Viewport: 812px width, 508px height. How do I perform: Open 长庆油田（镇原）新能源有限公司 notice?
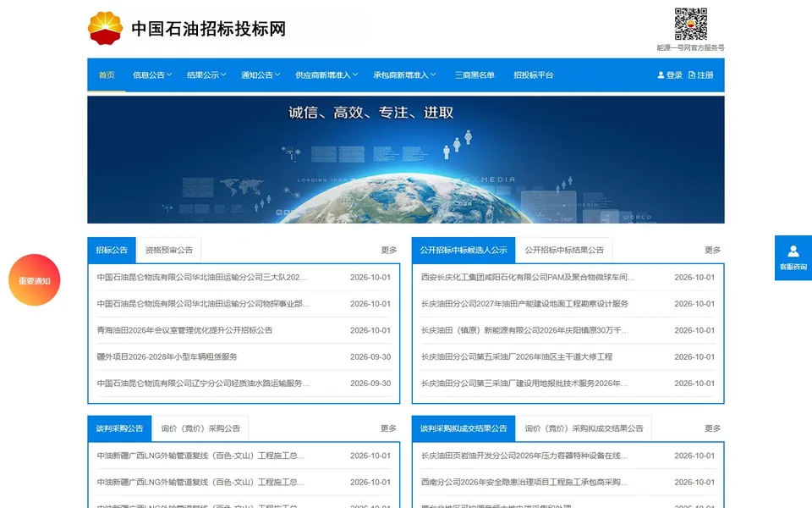[x=524, y=330]
